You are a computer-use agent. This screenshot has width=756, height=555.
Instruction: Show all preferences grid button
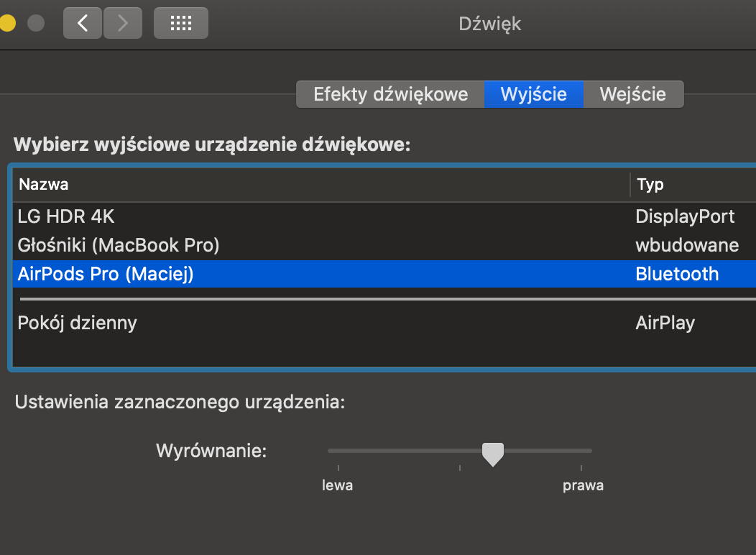tap(180, 24)
